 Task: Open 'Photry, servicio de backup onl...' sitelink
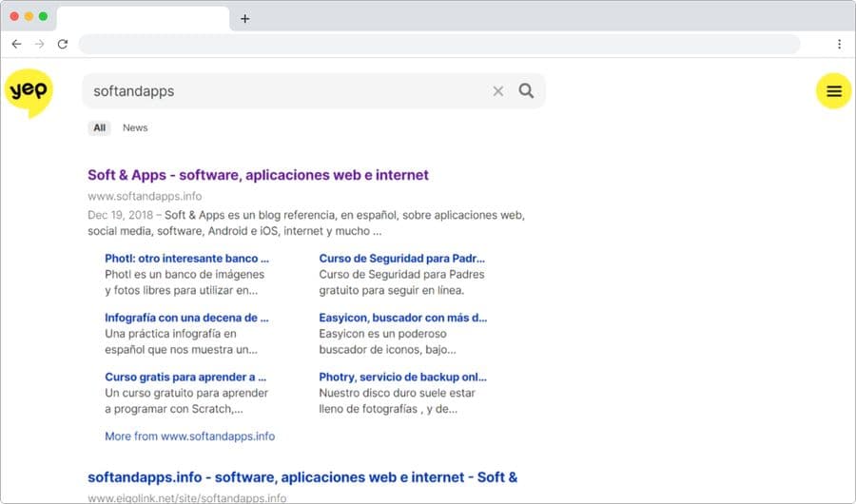point(403,378)
